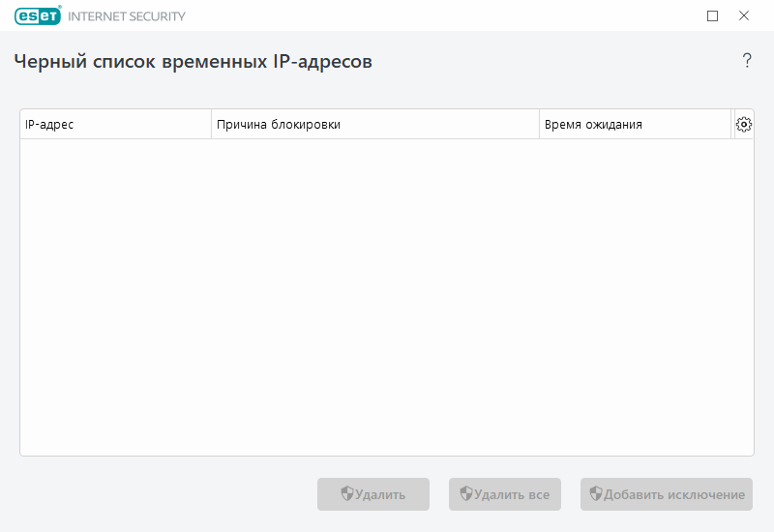Screen dimensions: 774x532
Task: Close the temporary IP blacklist window
Action: pyautogui.click(x=744, y=15)
